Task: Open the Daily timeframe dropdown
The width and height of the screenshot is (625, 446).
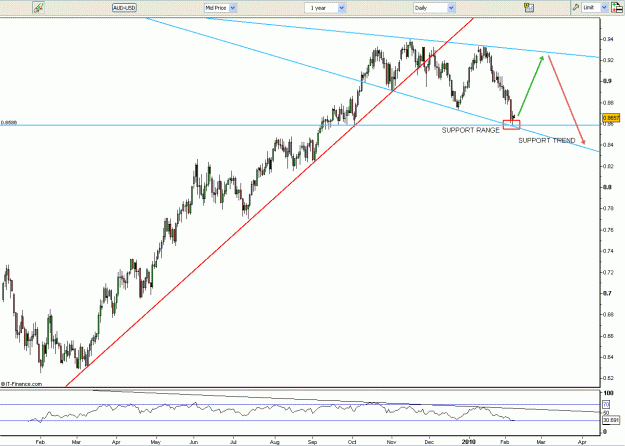Action: click(434, 8)
